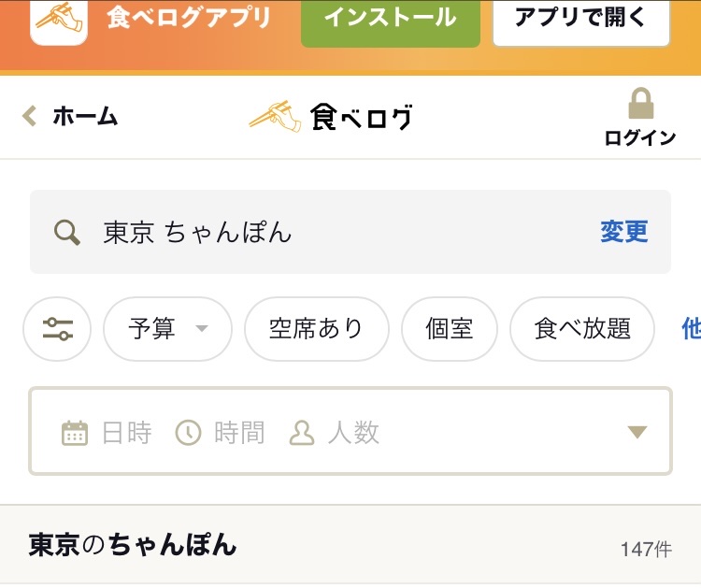Open the filter sliders icon button
701x588 pixels.
click(57, 329)
